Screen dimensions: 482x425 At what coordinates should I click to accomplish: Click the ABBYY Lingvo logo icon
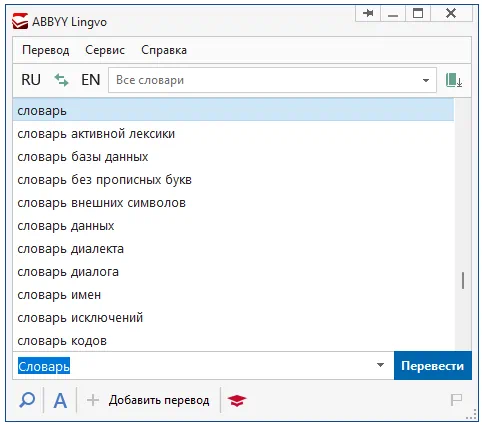[x=20, y=21]
